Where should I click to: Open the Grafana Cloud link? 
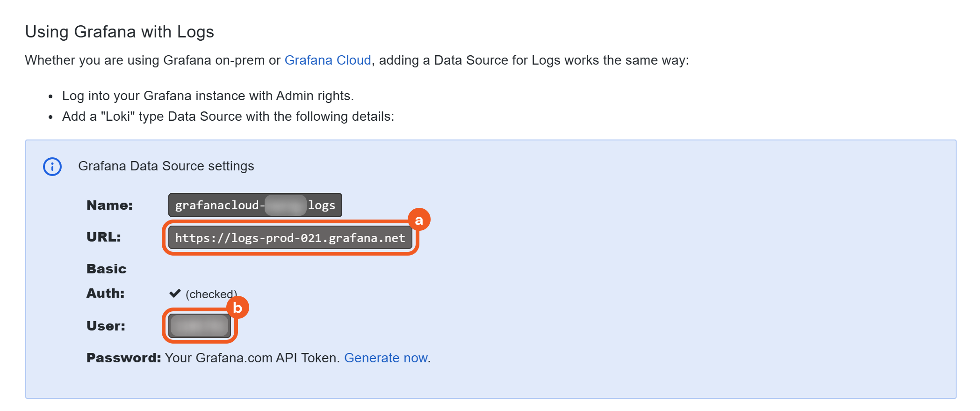coord(327,60)
